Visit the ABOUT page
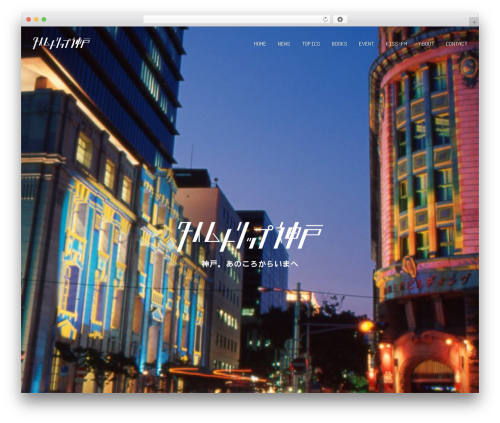Viewport: 500px width, 423px height. click(x=426, y=44)
